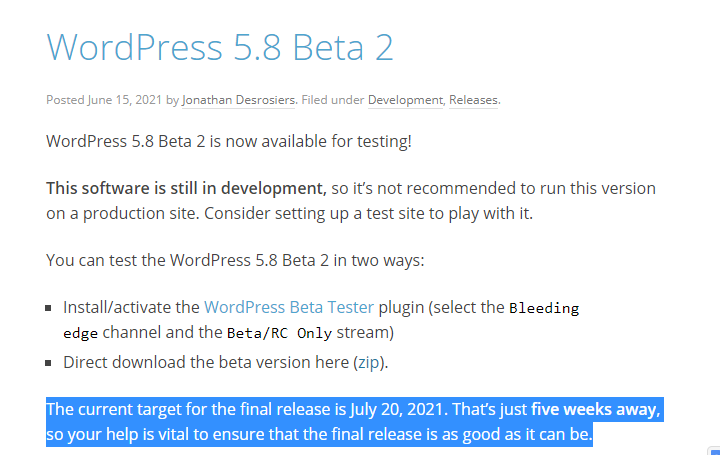Open the WordPress Beta Tester plugin link
Screen dimensions: 720x455
pos(289,307)
